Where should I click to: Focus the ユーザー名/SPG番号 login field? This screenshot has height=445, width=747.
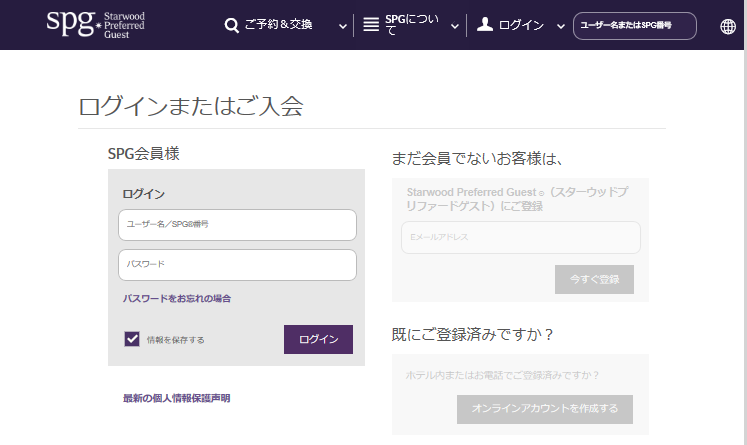coord(237,225)
